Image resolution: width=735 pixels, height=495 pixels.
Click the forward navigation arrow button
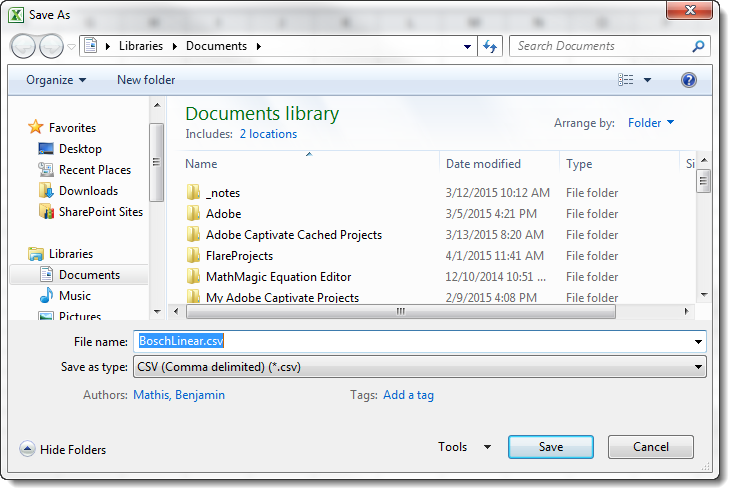click(51, 46)
